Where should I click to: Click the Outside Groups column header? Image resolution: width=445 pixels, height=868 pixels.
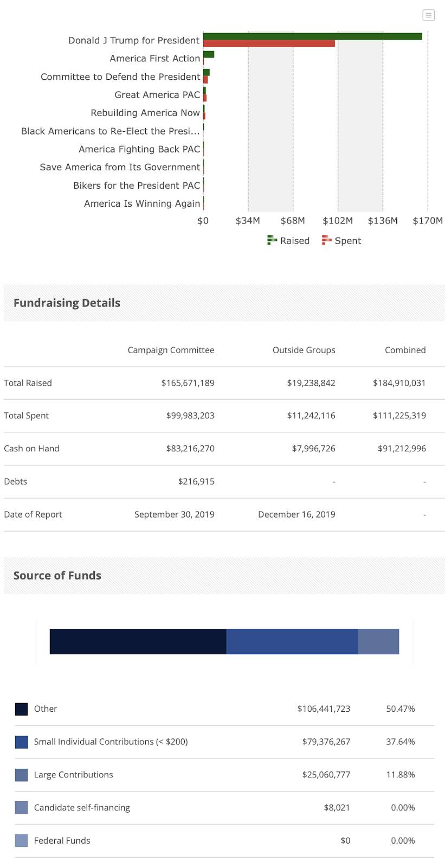point(304,350)
